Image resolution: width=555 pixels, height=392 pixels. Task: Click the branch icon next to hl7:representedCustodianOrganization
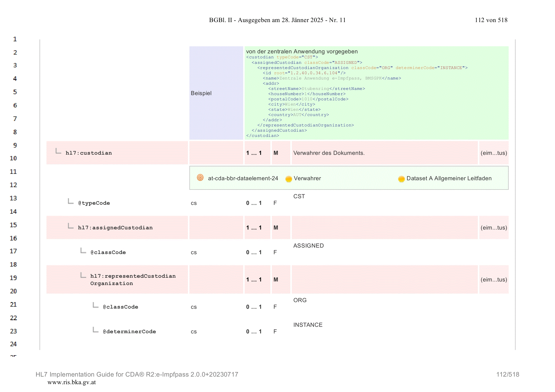pyautogui.click(x=83, y=275)
